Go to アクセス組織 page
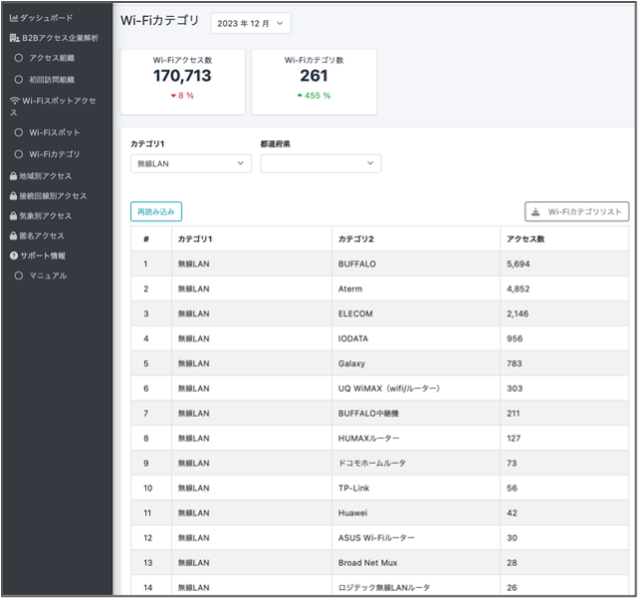 click(52, 58)
